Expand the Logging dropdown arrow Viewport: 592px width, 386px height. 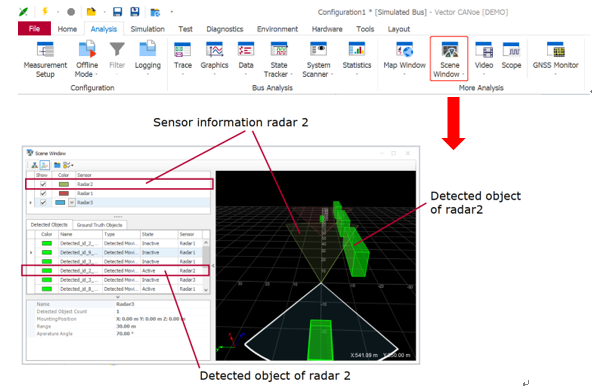point(148,74)
